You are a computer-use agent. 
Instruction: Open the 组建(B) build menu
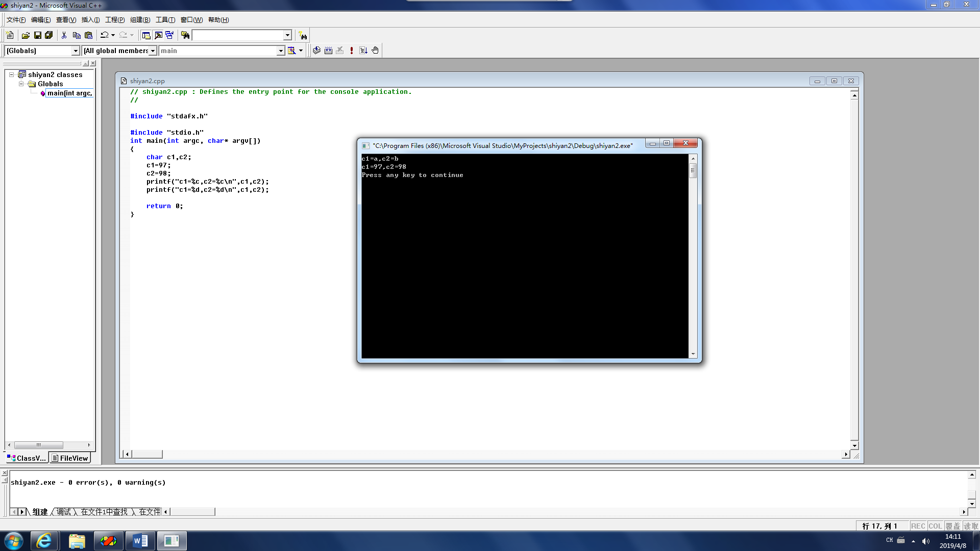[140, 20]
